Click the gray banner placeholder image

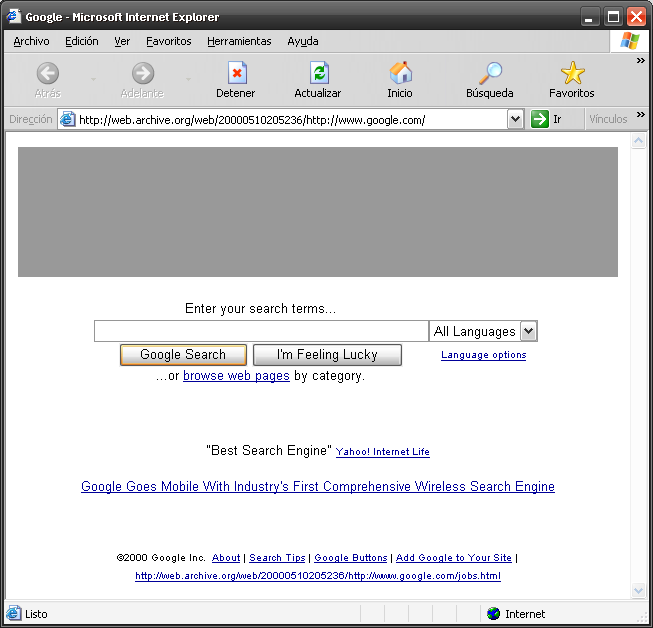[318, 212]
